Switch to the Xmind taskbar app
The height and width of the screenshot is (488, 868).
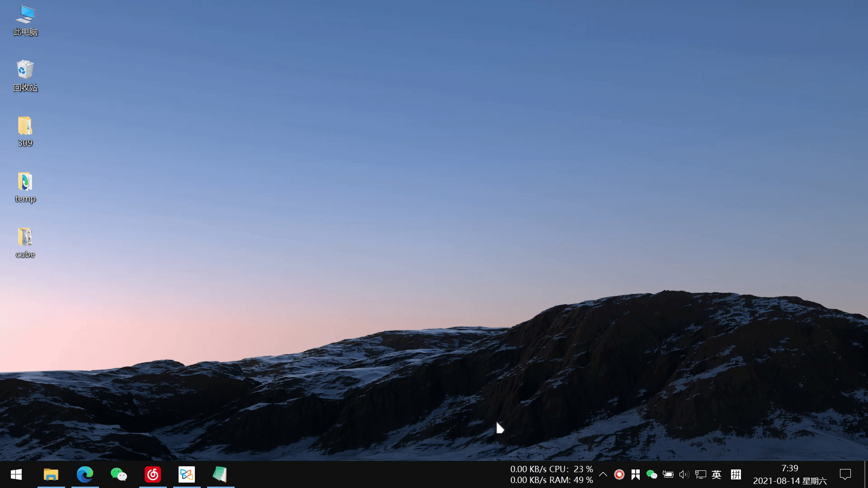187,474
